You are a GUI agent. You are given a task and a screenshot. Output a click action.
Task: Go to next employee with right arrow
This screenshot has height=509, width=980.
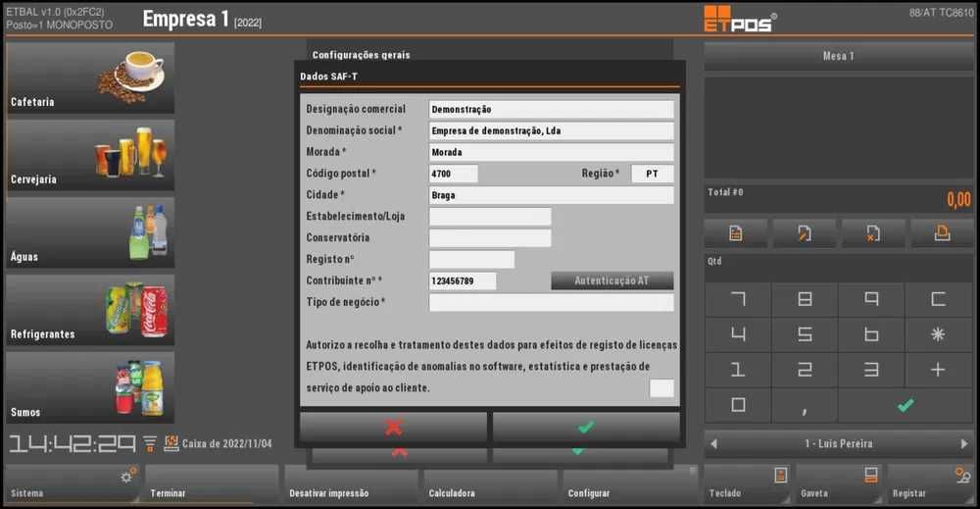point(964,444)
